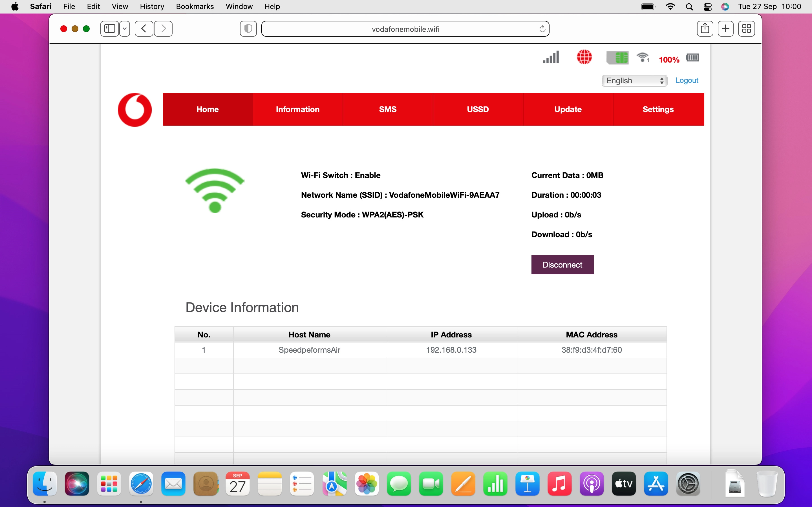Reload the page with refresh icon
The image size is (812, 507).
click(x=542, y=29)
